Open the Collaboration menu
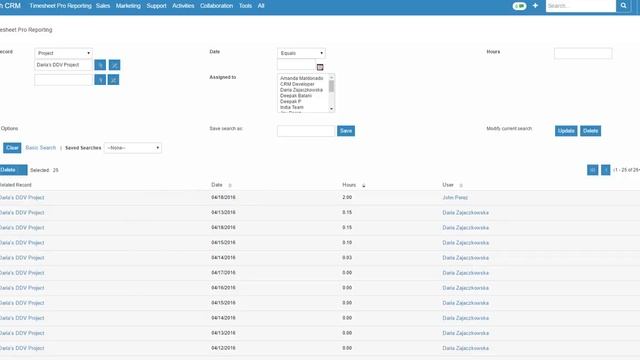640x360 pixels. tap(216, 6)
